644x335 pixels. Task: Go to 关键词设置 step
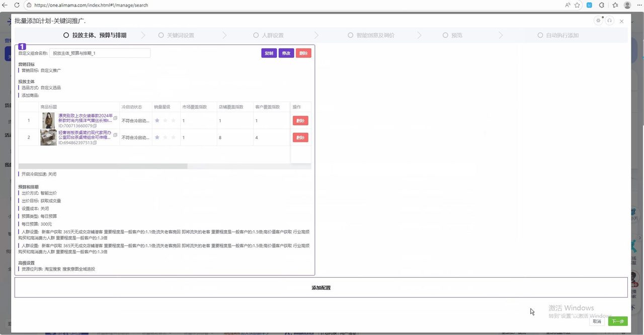(176, 36)
